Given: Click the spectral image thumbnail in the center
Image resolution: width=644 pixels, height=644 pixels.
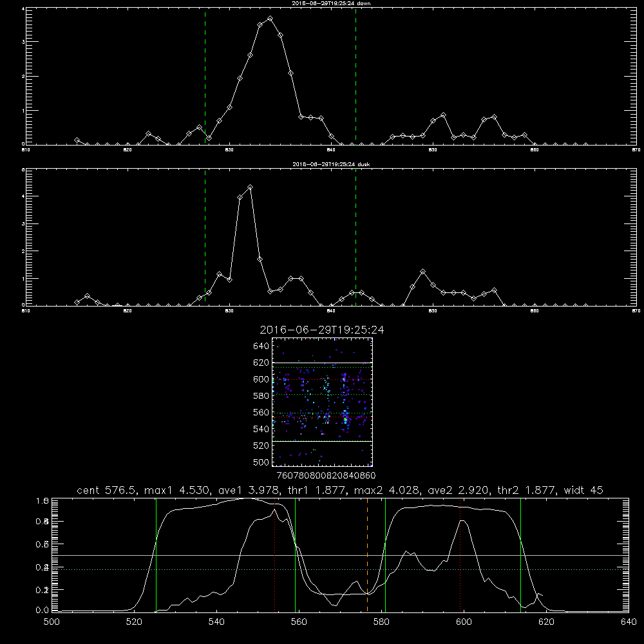Looking at the screenshot, I should coord(322,402).
